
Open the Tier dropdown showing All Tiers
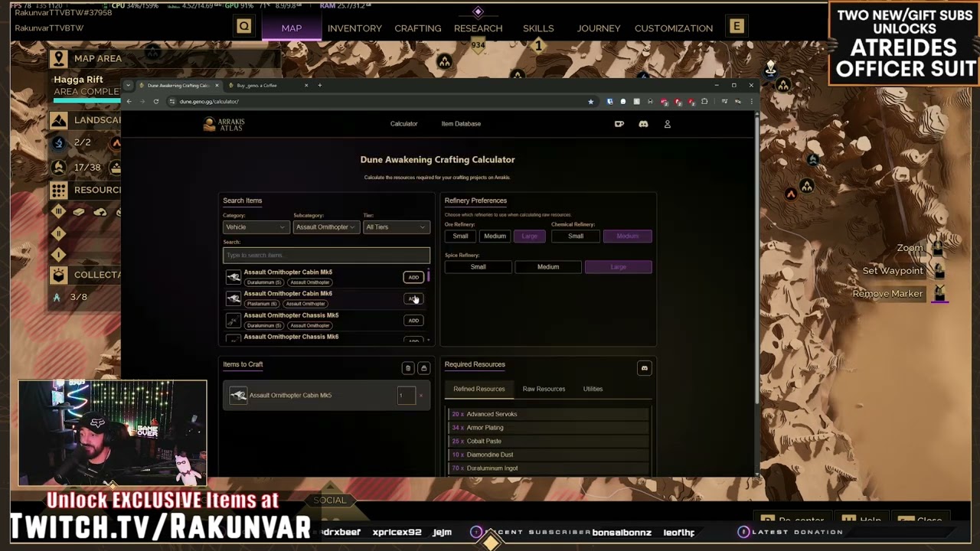coord(396,227)
